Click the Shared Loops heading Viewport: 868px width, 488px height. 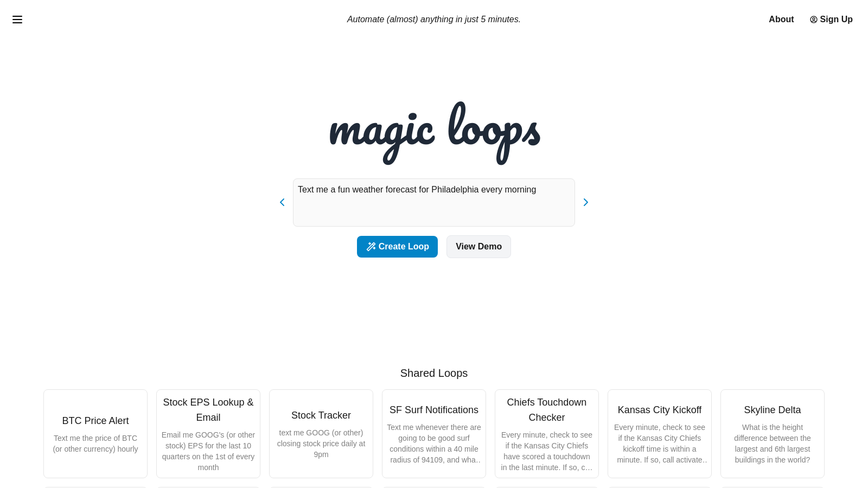433,373
